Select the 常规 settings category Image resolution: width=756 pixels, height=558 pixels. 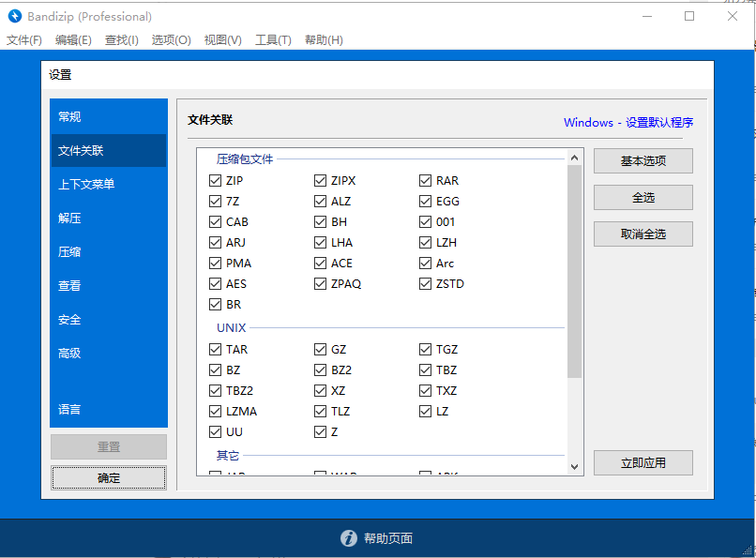(x=109, y=116)
